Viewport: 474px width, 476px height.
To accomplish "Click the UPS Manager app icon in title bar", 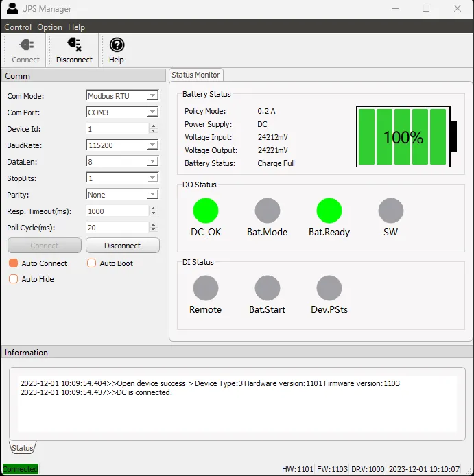I will [x=12, y=8].
